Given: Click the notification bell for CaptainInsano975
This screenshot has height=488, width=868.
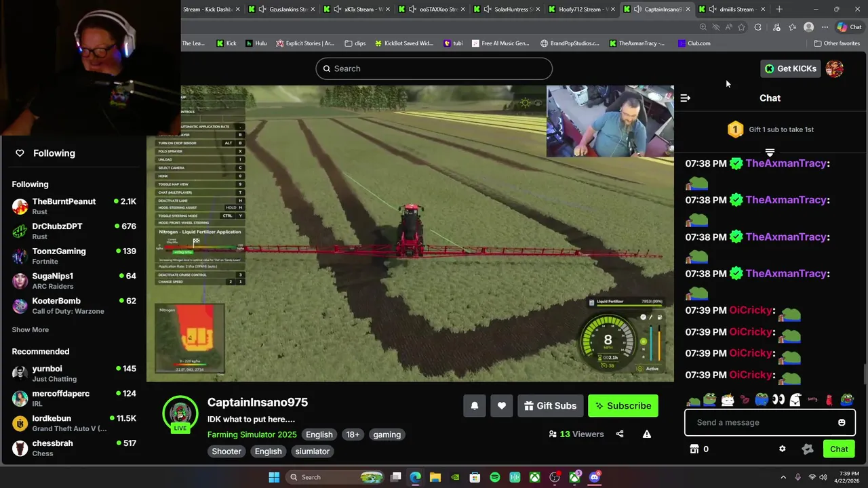Looking at the screenshot, I should click(x=475, y=405).
